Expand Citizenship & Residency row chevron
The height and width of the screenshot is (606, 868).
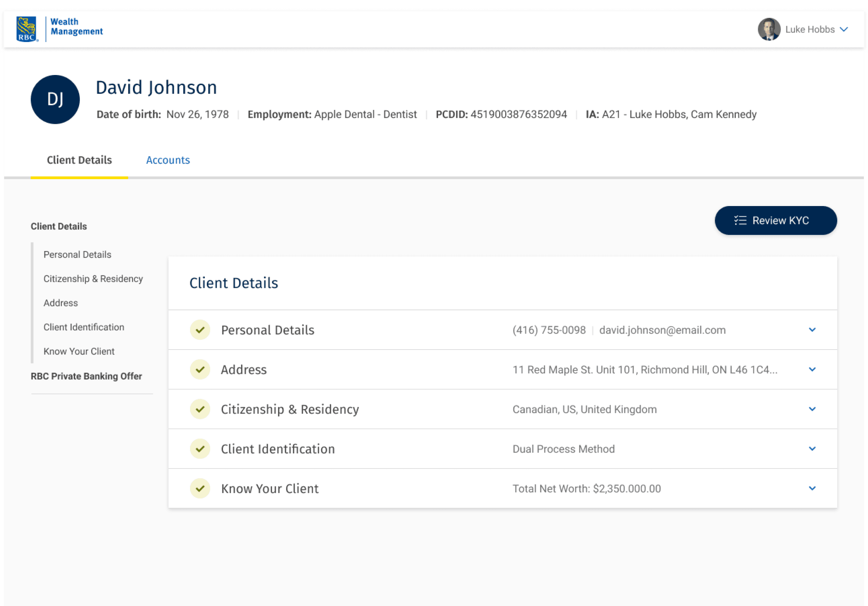tap(812, 409)
